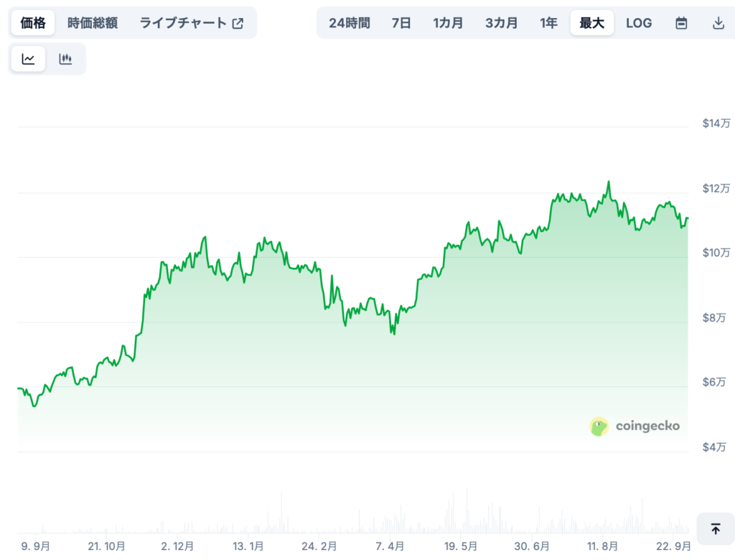Click the scroll-to-top arrow button

(715, 529)
